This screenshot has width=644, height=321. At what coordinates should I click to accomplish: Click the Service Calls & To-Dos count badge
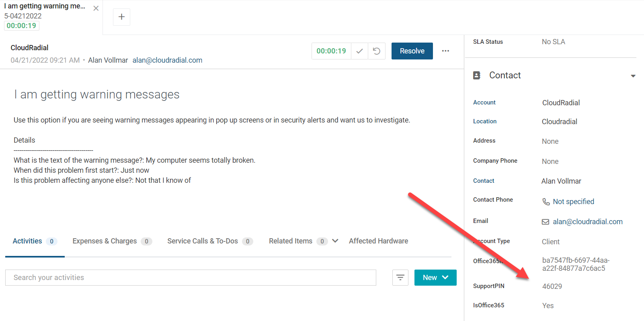[248, 241]
